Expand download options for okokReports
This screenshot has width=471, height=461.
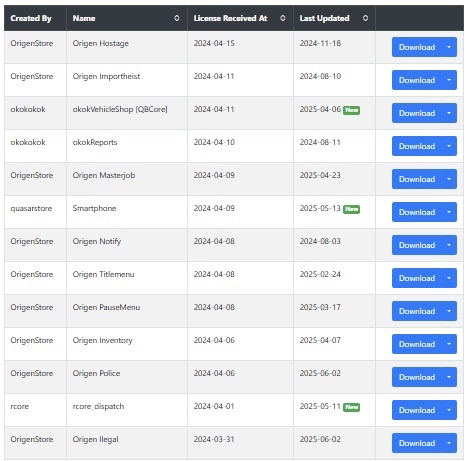(x=449, y=146)
